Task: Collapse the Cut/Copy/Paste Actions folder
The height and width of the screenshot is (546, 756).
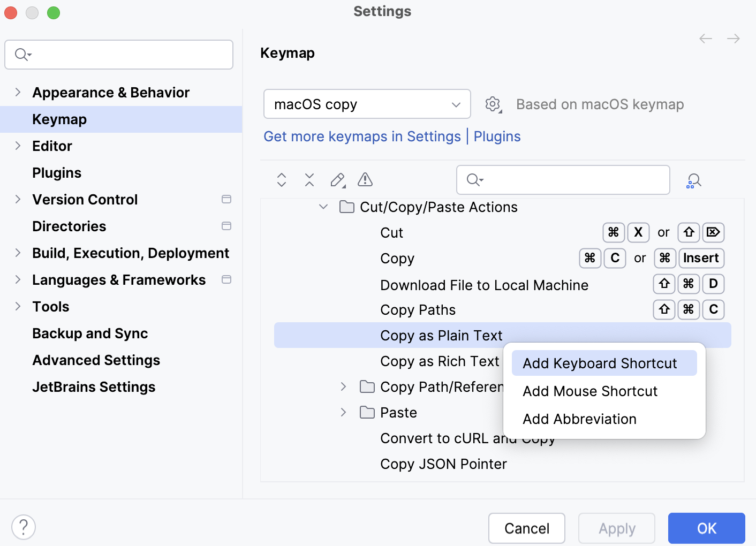Action: [x=323, y=207]
